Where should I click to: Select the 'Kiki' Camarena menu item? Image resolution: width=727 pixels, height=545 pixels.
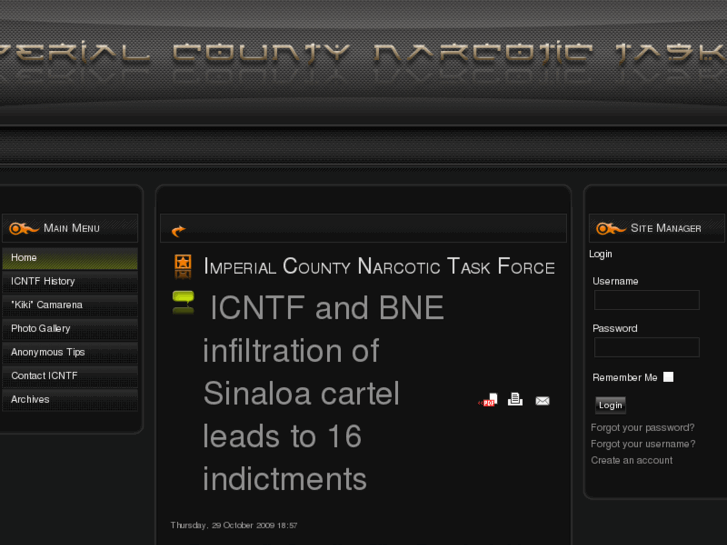(70, 305)
